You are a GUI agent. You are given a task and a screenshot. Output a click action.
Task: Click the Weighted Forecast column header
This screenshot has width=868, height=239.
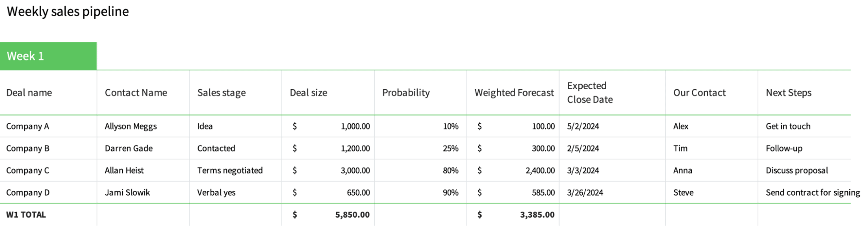[514, 93]
